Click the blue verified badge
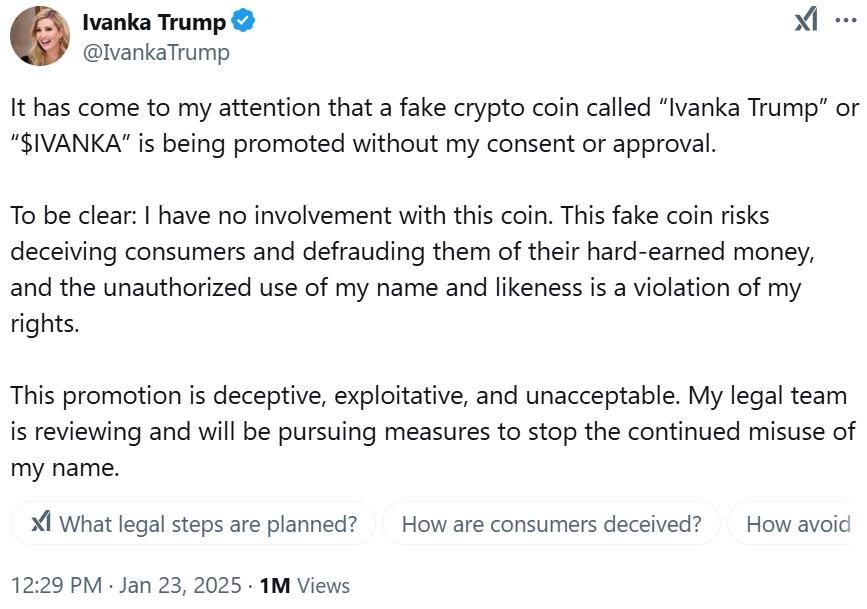Image resolution: width=867 pixels, height=609 pixels. [245, 21]
